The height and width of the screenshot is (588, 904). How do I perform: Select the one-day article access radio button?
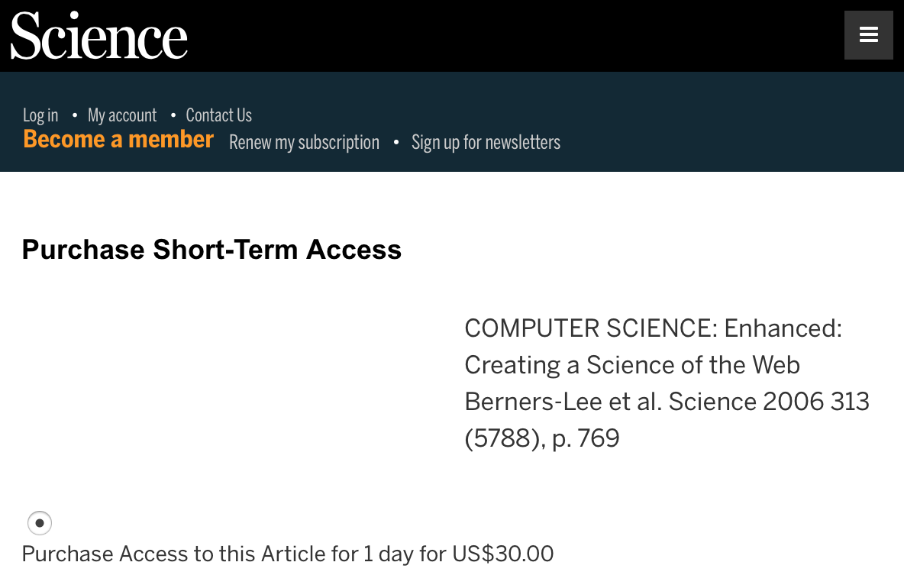(40, 523)
